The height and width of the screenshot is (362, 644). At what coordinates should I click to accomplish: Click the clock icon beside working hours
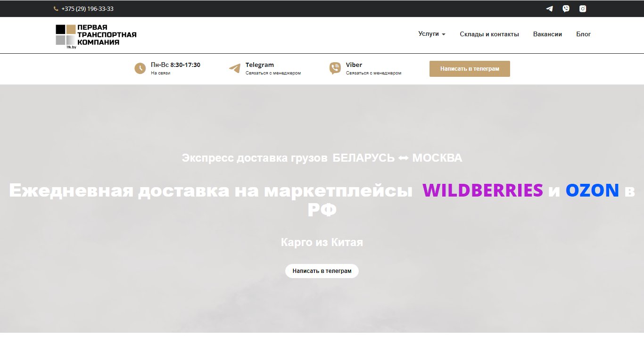pos(140,68)
